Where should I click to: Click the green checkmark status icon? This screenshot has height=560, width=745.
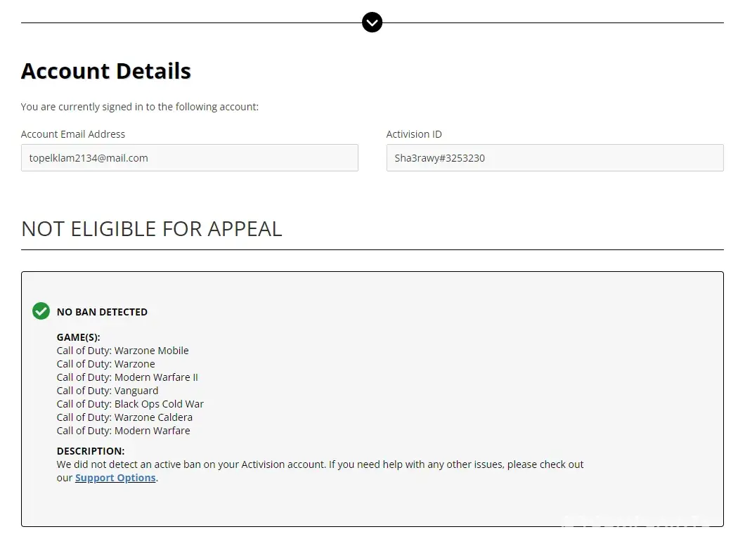click(x=41, y=311)
